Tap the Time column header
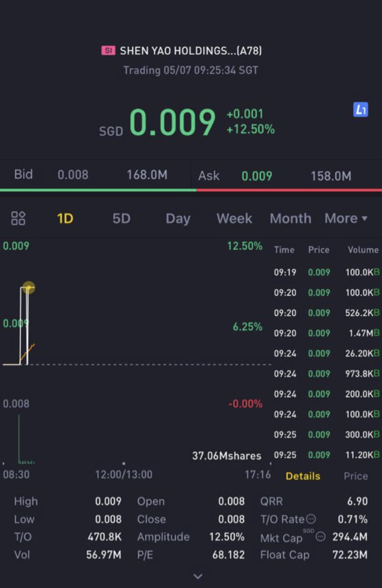 [284, 249]
